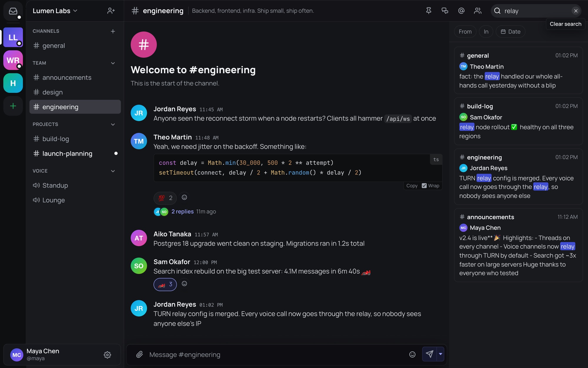Open the In channel search filter
This screenshot has width=588, height=368.
pos(486,32)
